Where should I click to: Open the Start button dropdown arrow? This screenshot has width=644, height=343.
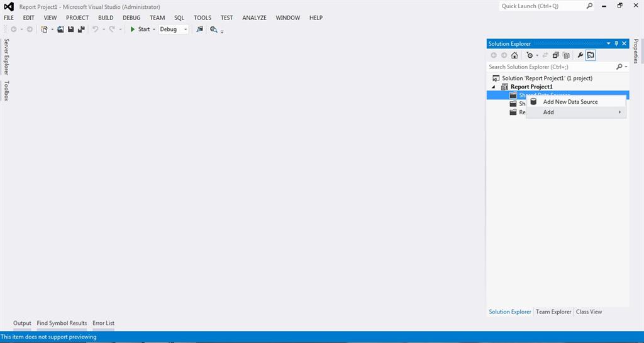tap(154, 30)
